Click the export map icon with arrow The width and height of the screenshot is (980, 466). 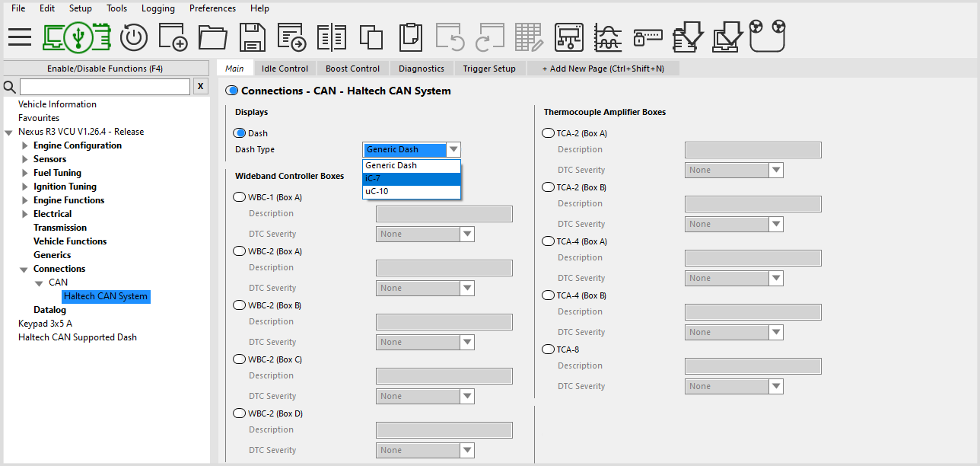tap(292, 37)
